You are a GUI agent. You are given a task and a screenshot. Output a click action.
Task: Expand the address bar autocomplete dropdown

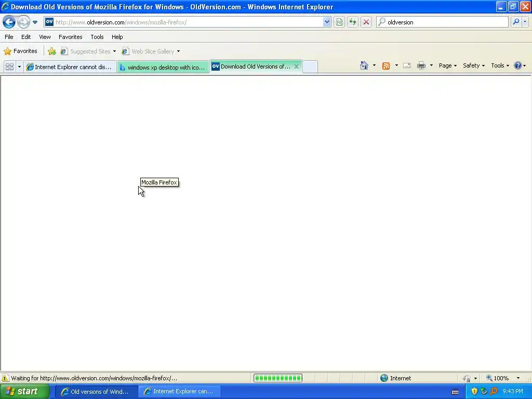pos(326,22)
